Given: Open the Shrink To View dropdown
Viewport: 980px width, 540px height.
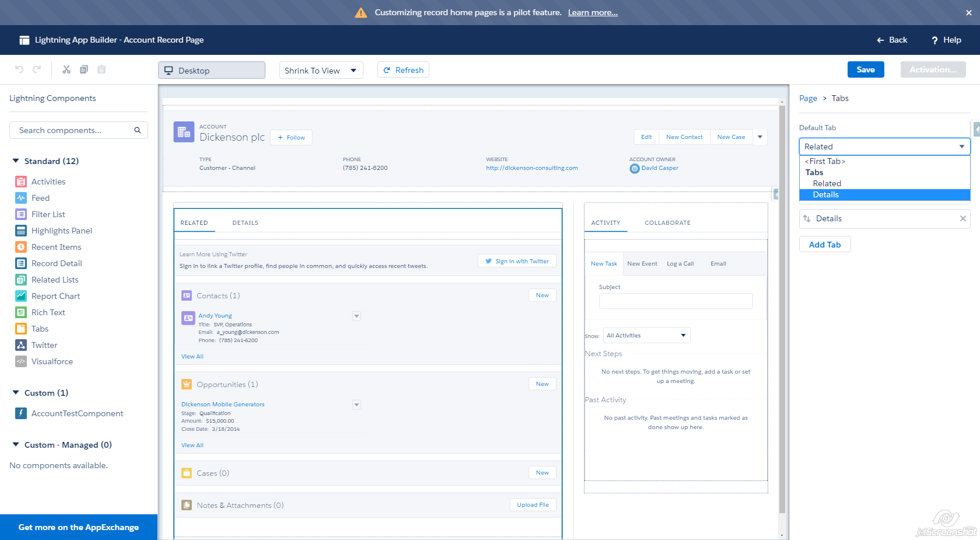Looking at the screenshot, I should tap(321, 71).
